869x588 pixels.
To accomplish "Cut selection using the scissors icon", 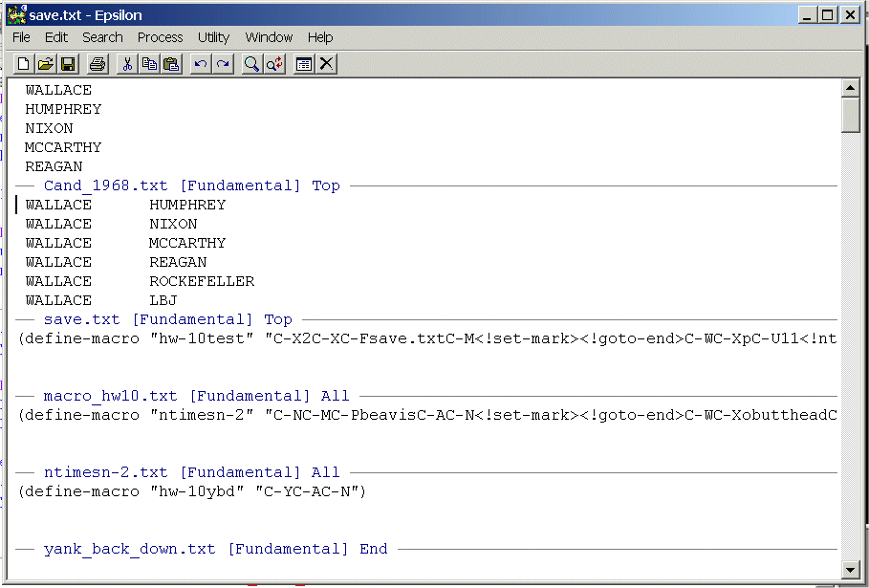I will pyautogui.click(x=126, y=64).
